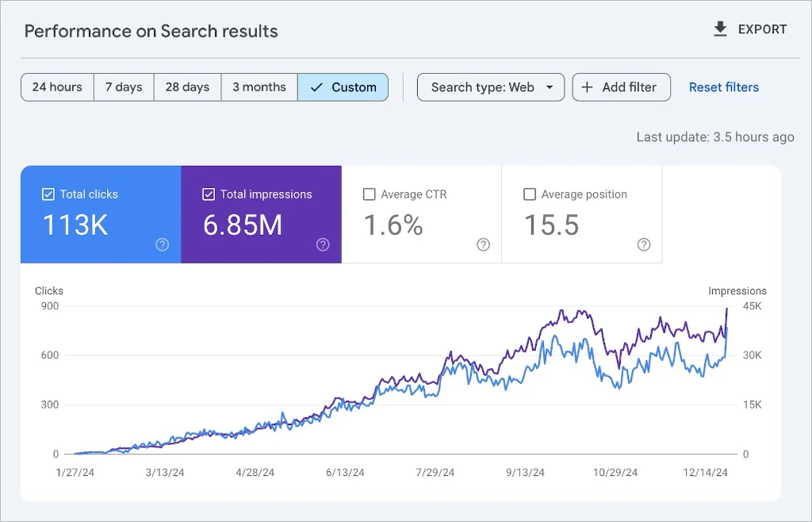The image size is (812, 522).
Task: Open help icon on Average position card
Action: tap(644, 244)
